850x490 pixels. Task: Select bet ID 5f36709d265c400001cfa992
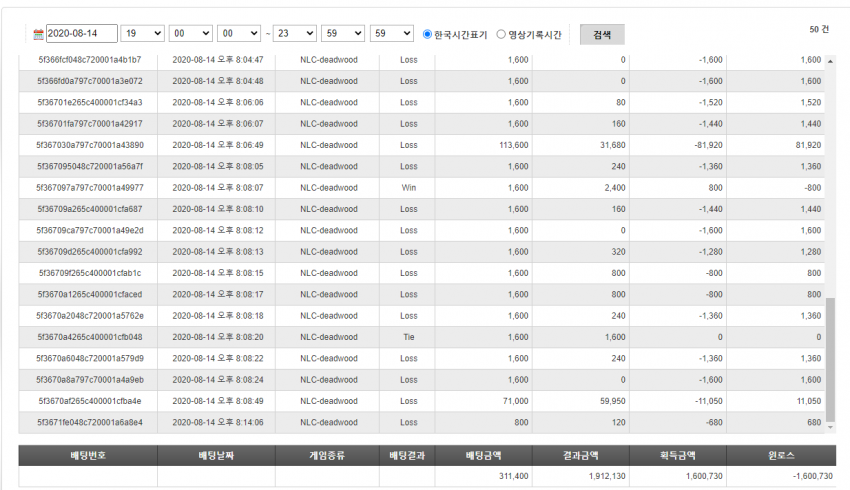click(x=90, y=252)
